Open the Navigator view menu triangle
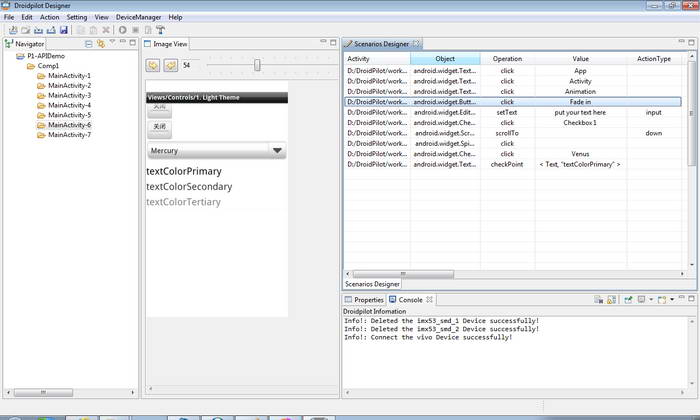Image resolution: width=700 pixels, height=420 pixels. [x=113, y=44]
